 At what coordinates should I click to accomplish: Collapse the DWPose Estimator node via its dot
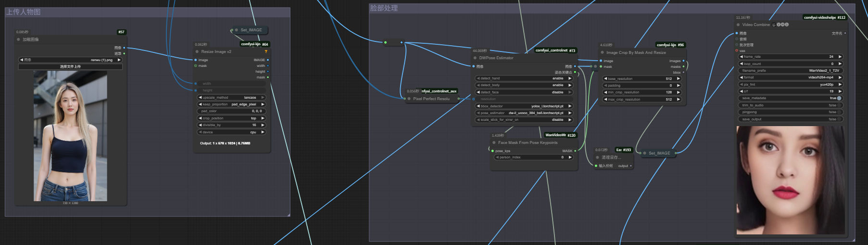[x=475, y=58]
